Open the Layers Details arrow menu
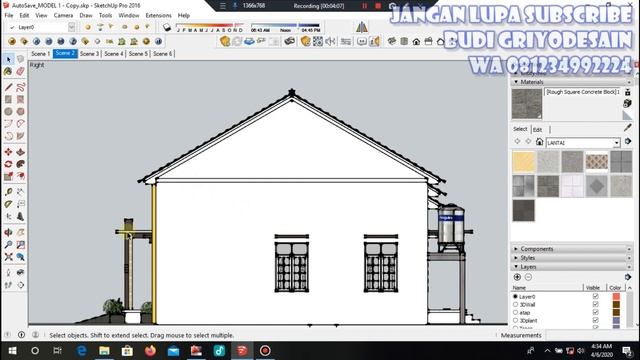 [628, 277]
